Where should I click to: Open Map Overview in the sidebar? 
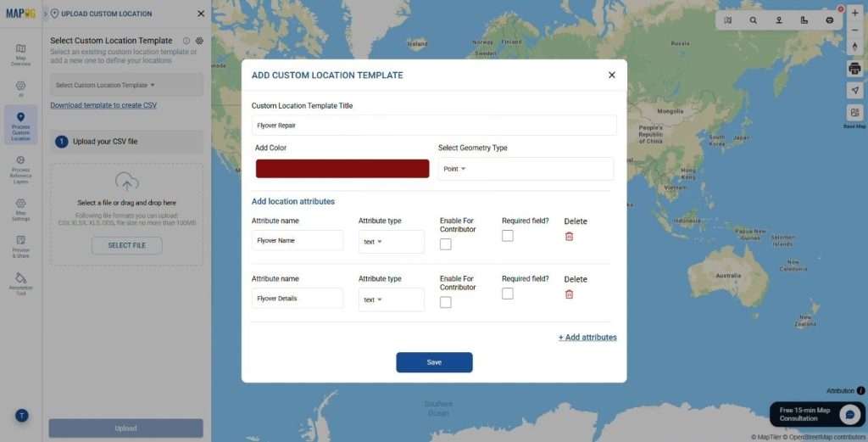pyautogui.click(x=20, y=54)
